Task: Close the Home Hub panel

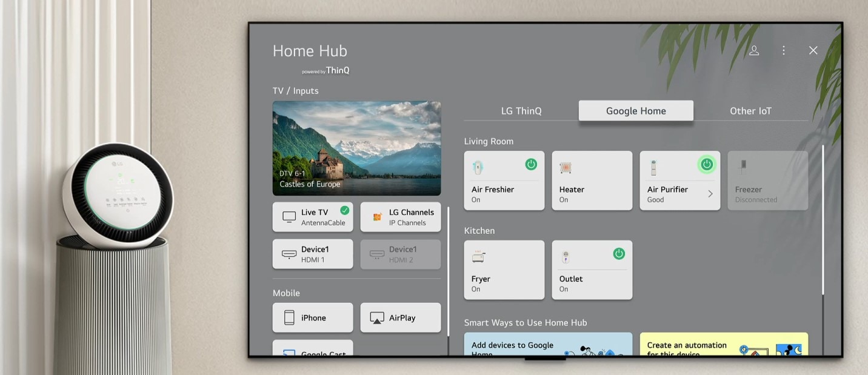Action: coord(813,51)
